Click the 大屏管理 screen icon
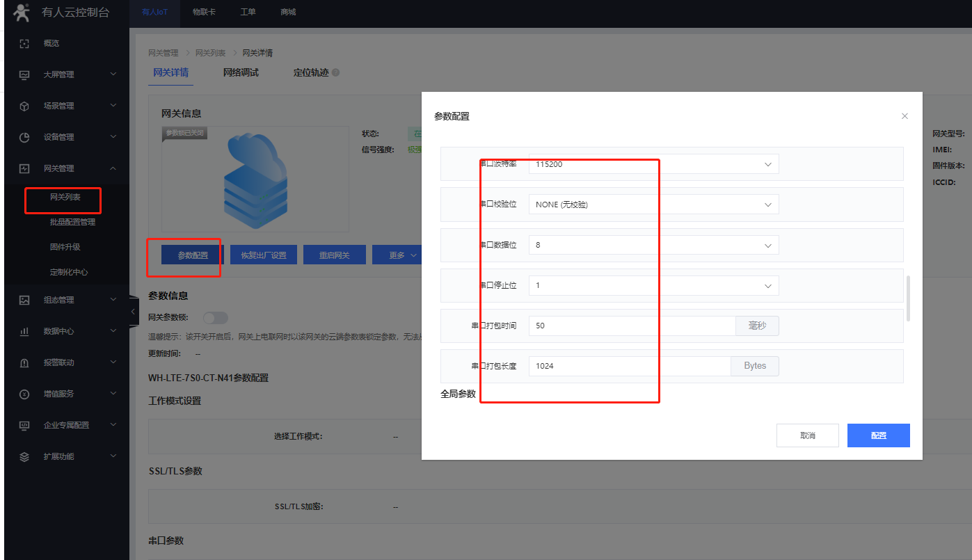Image resolution: width=972 pixels, height=560 pixels. coord(24,74)
